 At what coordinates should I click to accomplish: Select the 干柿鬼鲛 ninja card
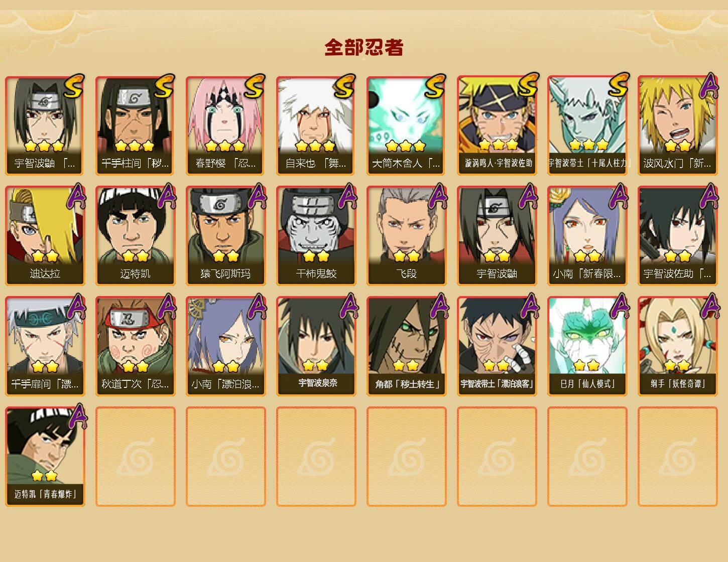tap(316, 235)
